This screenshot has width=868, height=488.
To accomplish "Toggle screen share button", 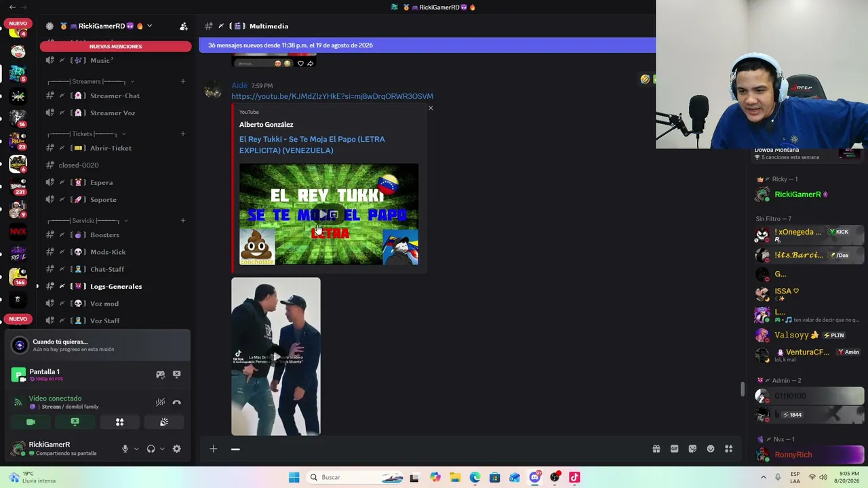I will 75,422.
